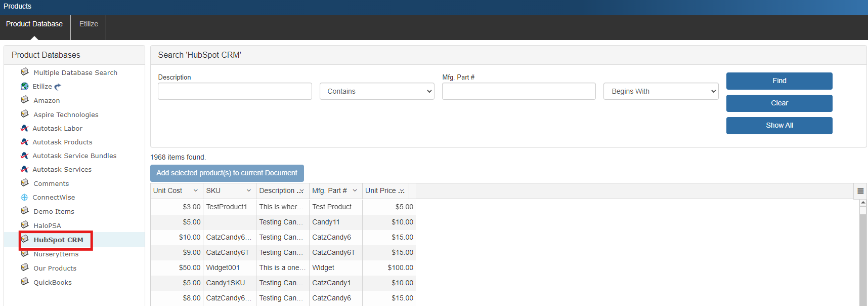Click the Amazon database icon
This screenshot has height=306, width=868.
click(x=25, y=100)
